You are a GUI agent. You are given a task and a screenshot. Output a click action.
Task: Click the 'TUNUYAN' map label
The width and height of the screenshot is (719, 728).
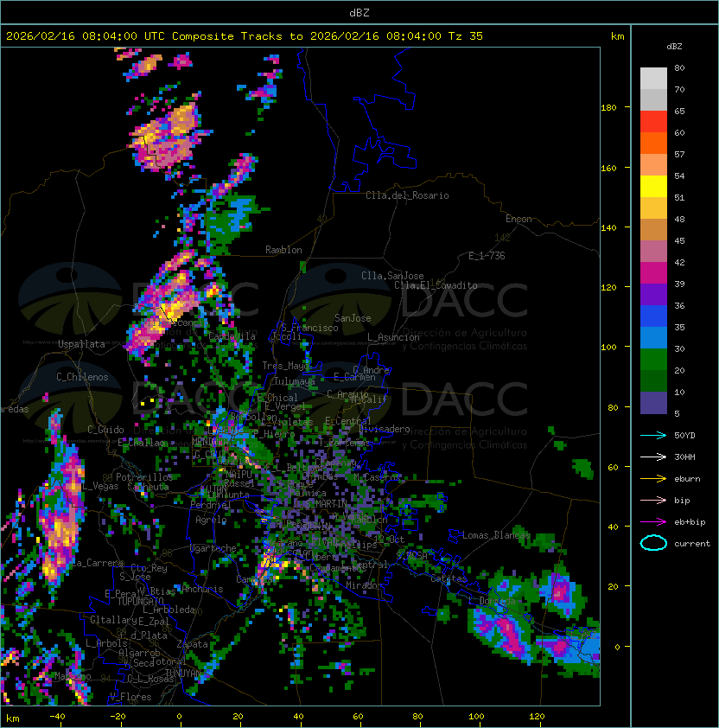pos(183,673)
